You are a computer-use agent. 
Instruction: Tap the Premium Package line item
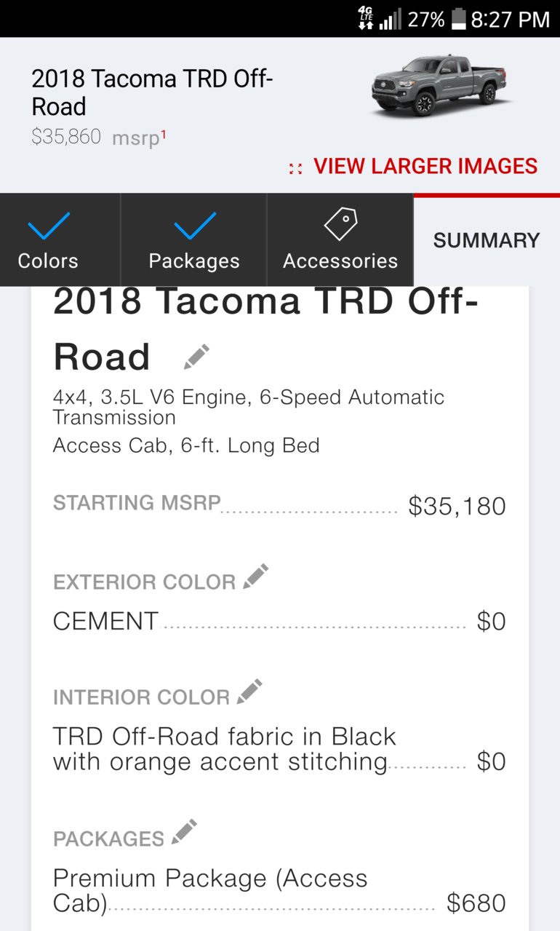(x=279, y=890)
